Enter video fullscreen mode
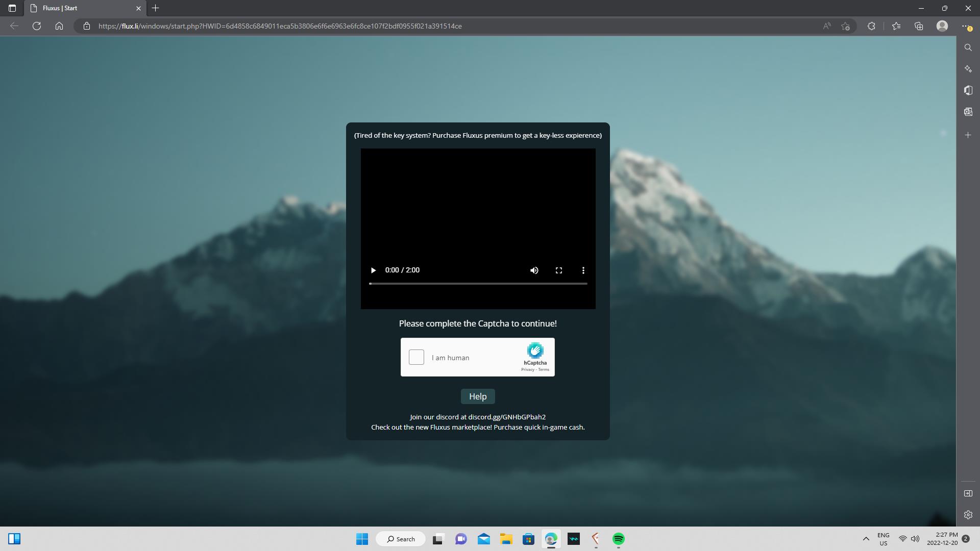 click(x=558, y=270)
